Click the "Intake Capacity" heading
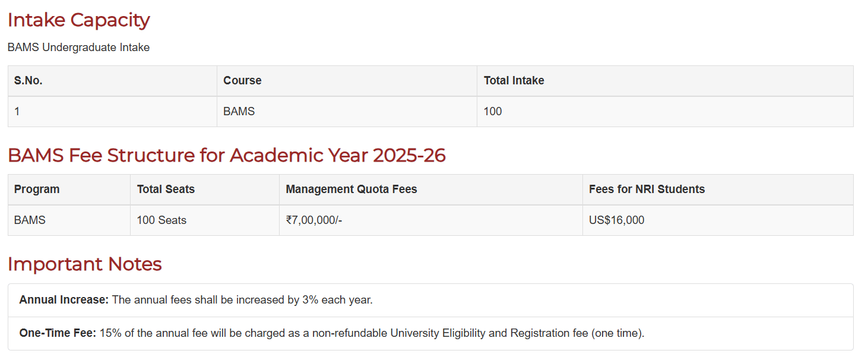This screenshot has height=360, width=868. pos(78,20)
